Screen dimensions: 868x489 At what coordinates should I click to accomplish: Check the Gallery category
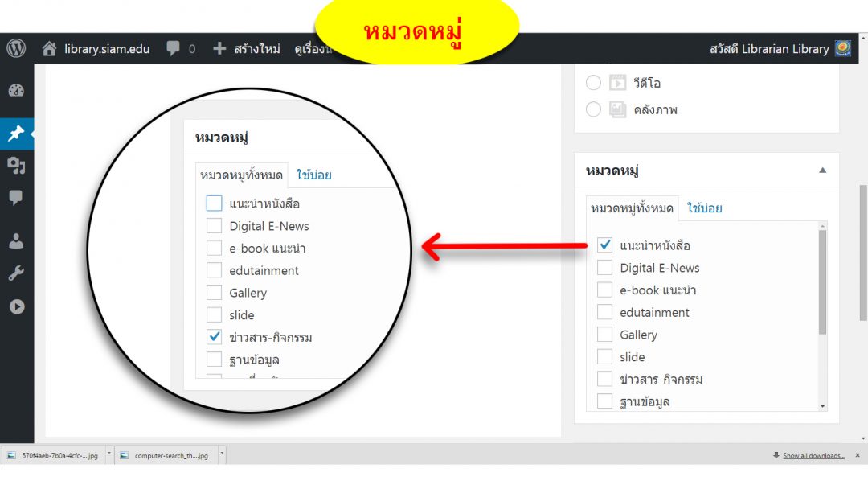coord(604,334)
